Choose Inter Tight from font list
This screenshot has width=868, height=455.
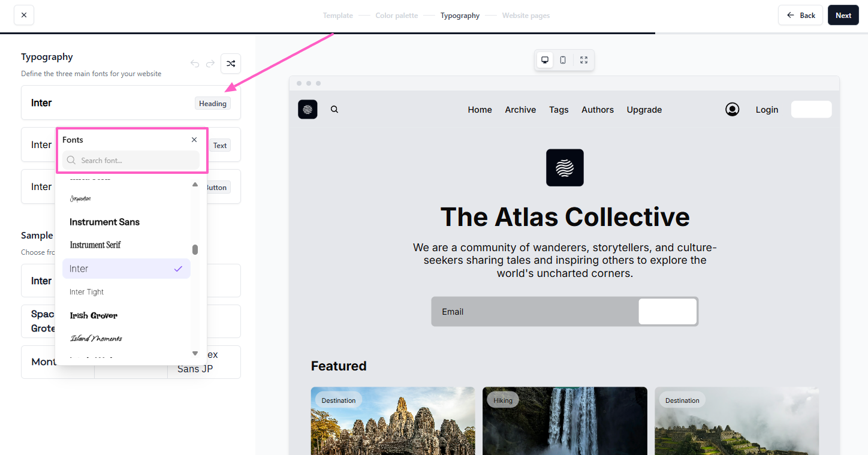[87, 292]
